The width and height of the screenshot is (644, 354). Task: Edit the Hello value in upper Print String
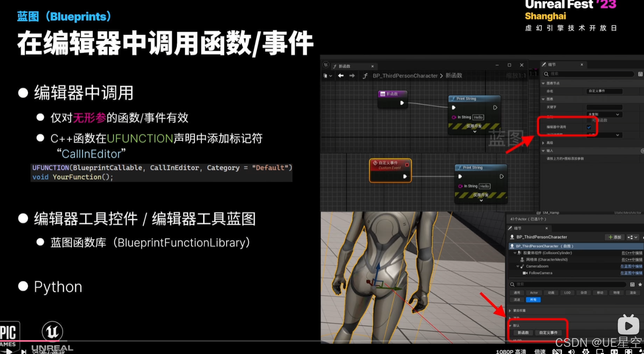pos(478,117)
